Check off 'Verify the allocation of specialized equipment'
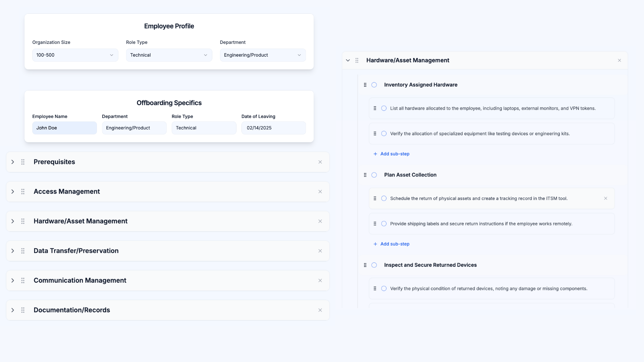The image size is (644, 362). [384, 133]
